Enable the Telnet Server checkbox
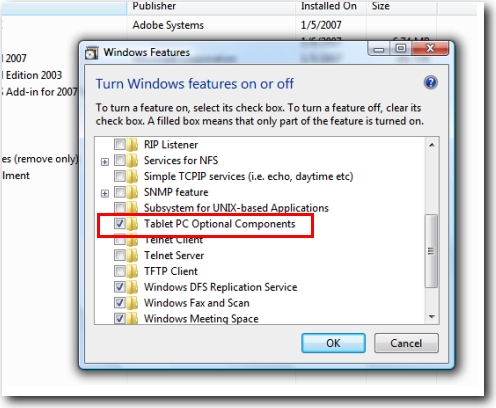This screenshot has height=408, width=496. pyautogui.click(x=119, y=255)
